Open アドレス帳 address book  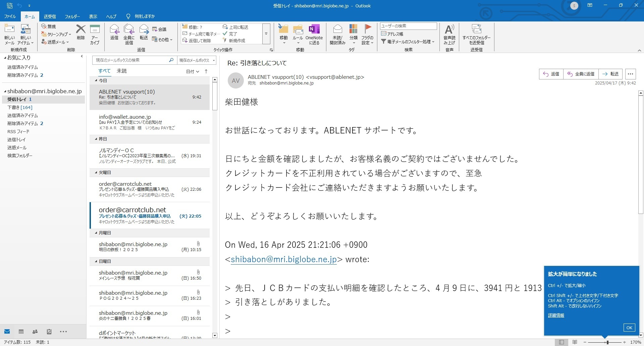(392, 34)
